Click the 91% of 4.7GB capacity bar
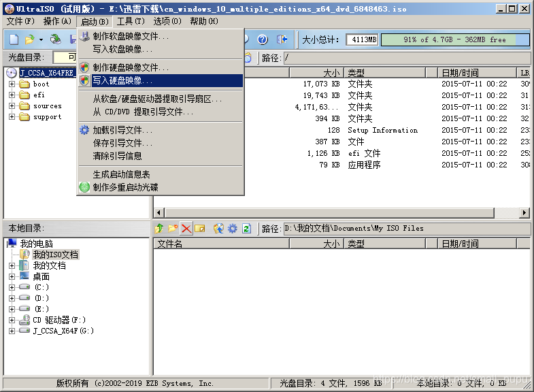Viewport: 534px width, 392px height. click(x=455, y=39)
